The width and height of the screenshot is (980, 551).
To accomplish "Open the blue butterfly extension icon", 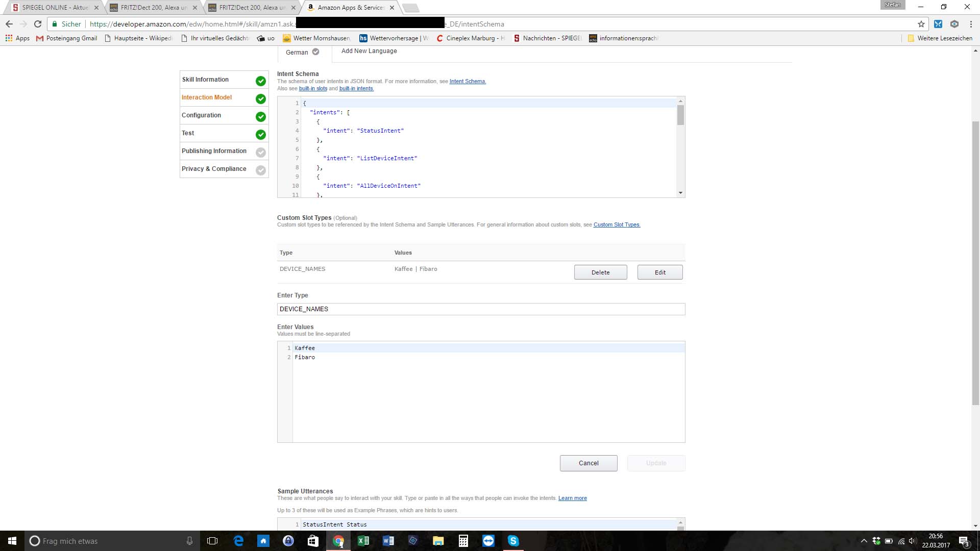I will (938, 24).
